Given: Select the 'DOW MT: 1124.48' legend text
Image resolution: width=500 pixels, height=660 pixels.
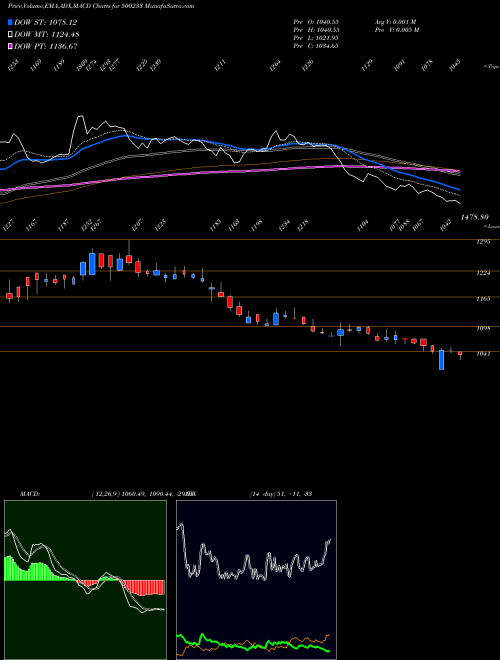Looking at the screenshot, I should click(47, 35).
